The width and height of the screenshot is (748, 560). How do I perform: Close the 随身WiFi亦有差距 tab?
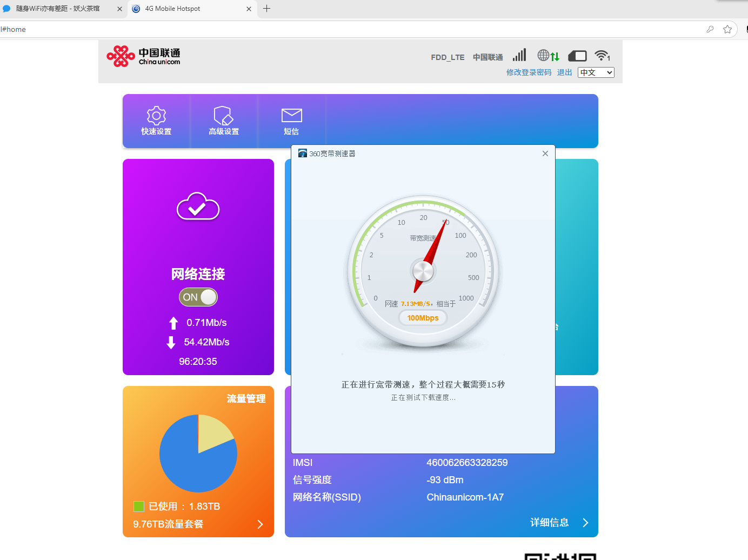119,9
